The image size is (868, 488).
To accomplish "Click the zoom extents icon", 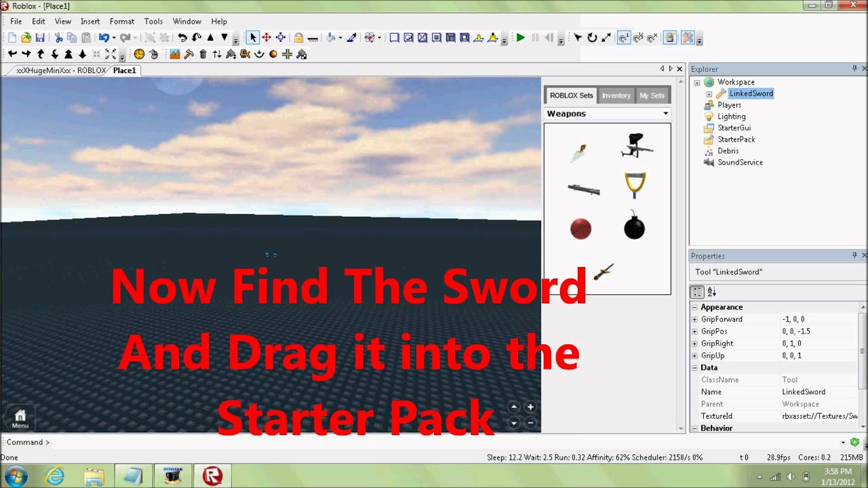I will (111, 54).
